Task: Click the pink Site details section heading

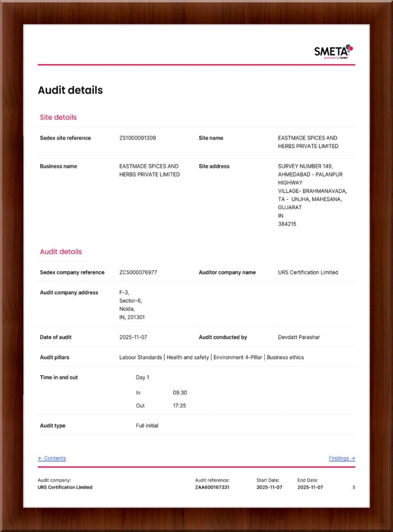Action: 58,117
